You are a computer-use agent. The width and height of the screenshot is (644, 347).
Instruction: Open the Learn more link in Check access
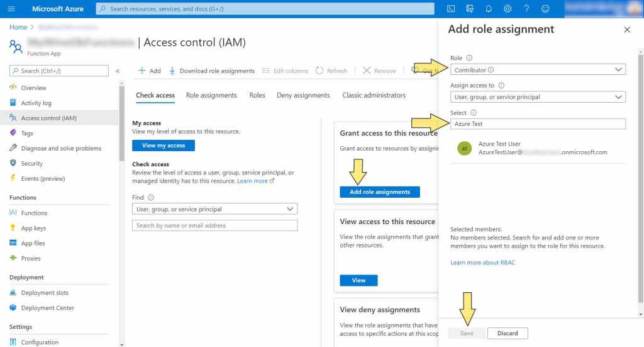pos(255,181)
